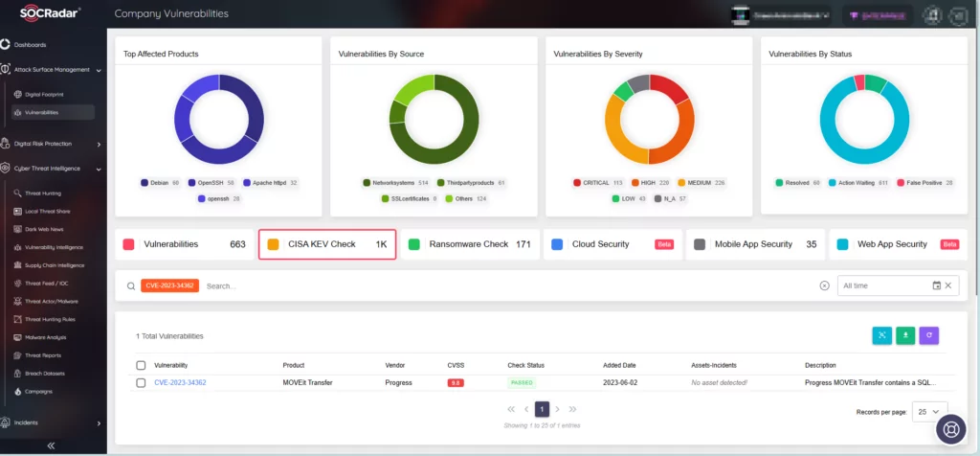
Task: Open the Enterprise plan dropdown in header
Action: tap(877, 15)
